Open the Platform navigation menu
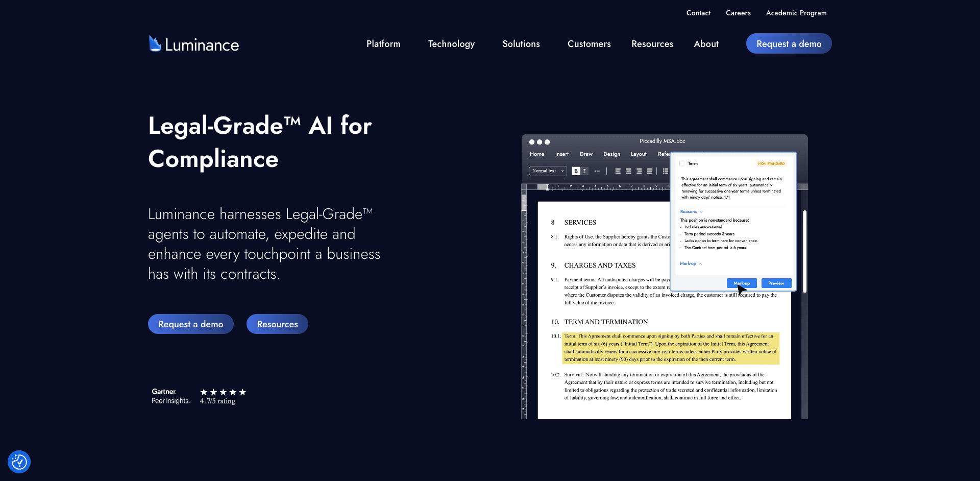980x481 pixels. tap(383, 44)
